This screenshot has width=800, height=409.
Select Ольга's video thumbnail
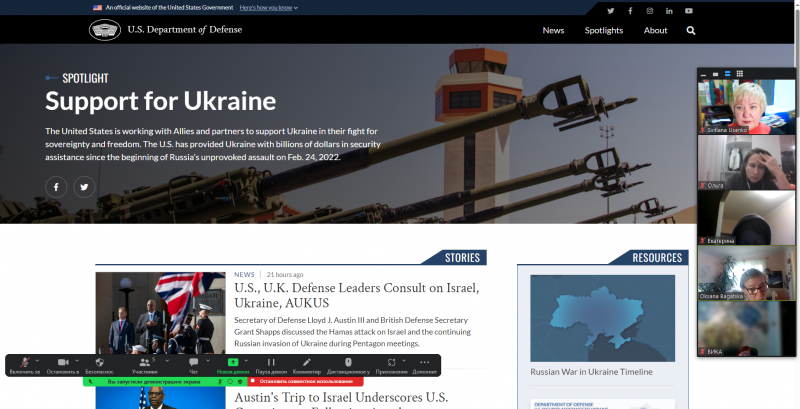746,162
